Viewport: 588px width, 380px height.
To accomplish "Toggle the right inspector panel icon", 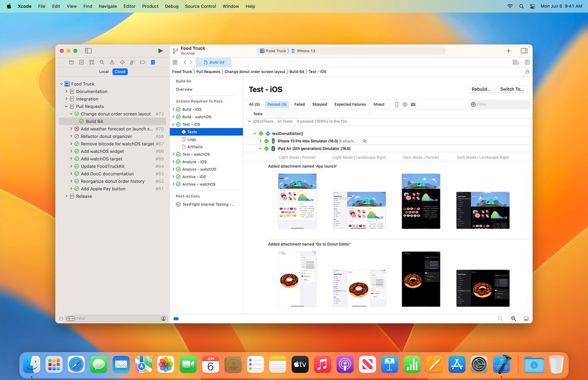I will point(524,51).
